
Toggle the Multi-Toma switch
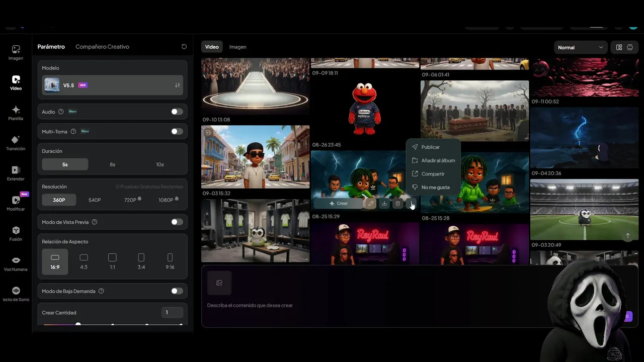pyautogui.click(x=177, y=132)
